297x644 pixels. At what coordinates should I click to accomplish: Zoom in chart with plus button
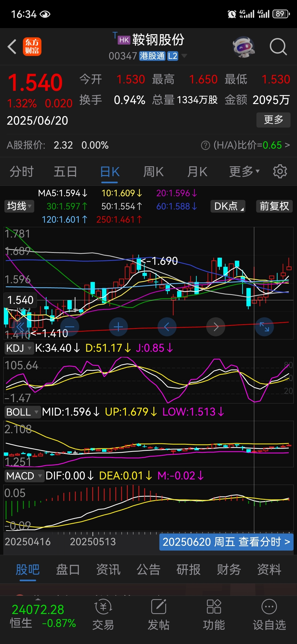pos(118,327)
